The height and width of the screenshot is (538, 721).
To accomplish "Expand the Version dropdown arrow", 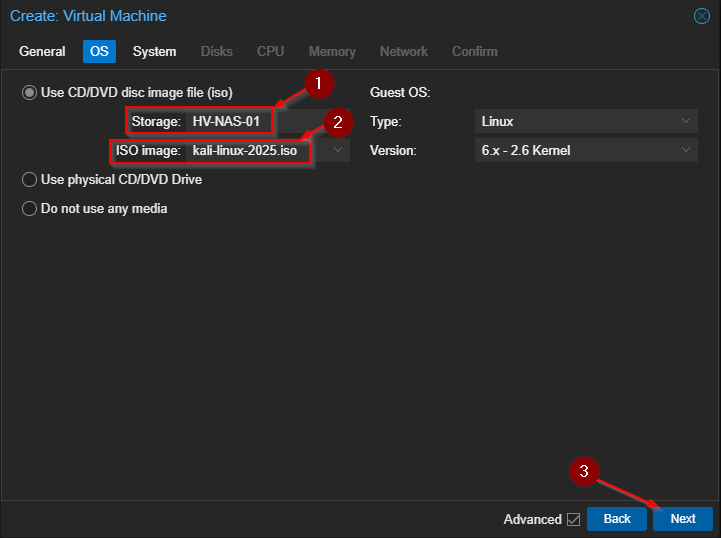I will (686, 150).
